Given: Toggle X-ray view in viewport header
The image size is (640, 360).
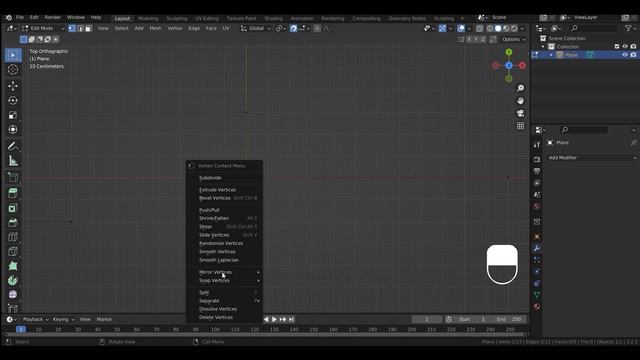Looking at the screenshot, I should pyautogui.click(x=480, y=28).
